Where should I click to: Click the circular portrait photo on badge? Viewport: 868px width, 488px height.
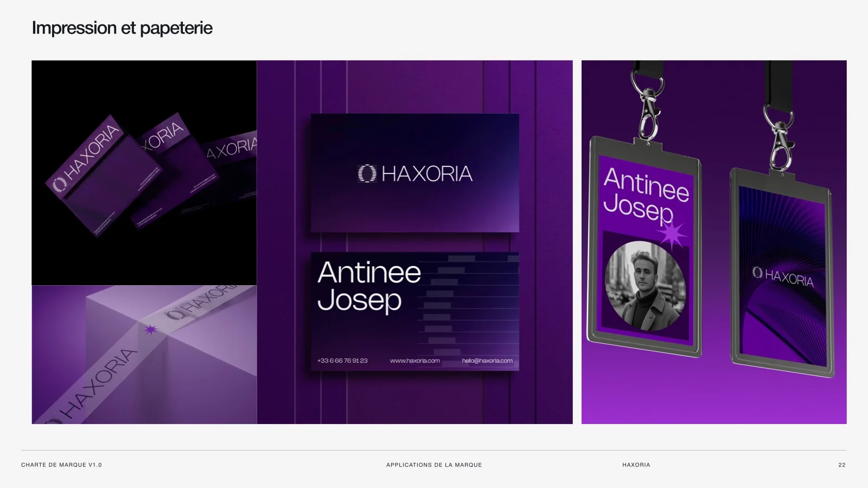coord(645,286)
